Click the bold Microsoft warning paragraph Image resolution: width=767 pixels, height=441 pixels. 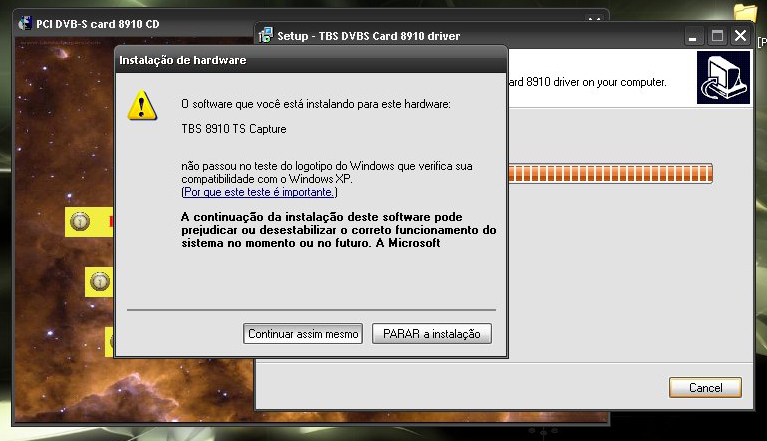(x=338, y=230)
